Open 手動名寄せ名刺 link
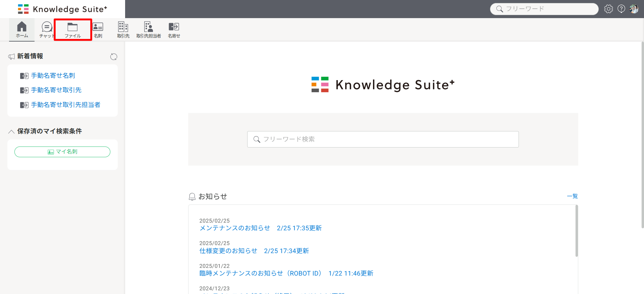This screenshot has width=644, height=294. tap(53, 76)
